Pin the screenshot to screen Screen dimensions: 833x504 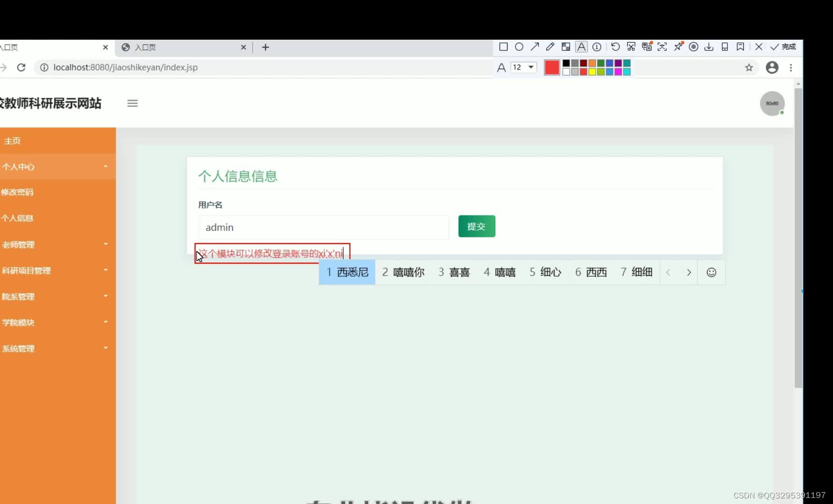[x=678, y=47]
